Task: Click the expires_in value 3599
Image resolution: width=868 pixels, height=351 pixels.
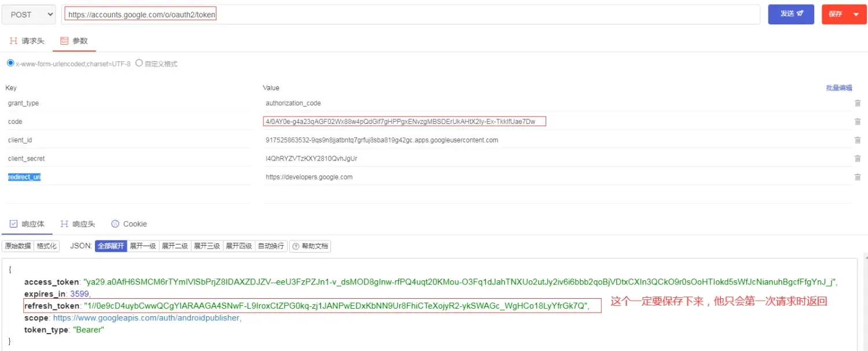Action: click(x=79, y=294)
